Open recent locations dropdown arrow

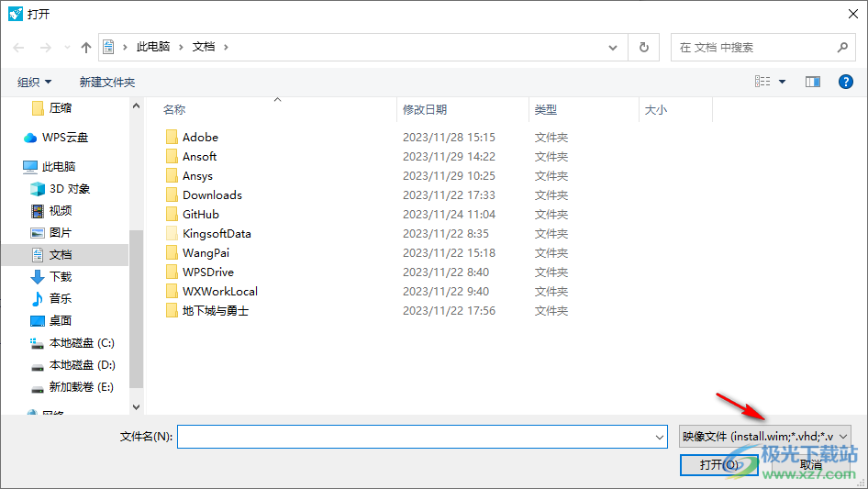tap(67, 48)
